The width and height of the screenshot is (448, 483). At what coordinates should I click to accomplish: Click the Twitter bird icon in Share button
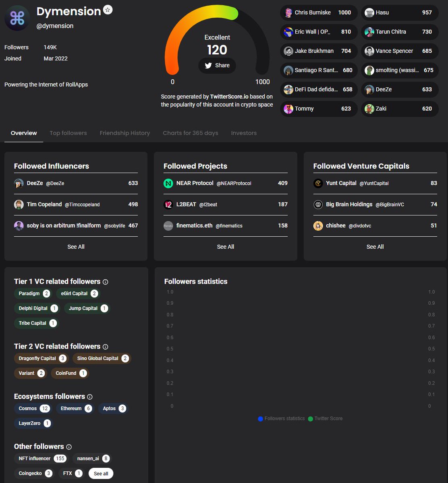click(x=208, y=66)
